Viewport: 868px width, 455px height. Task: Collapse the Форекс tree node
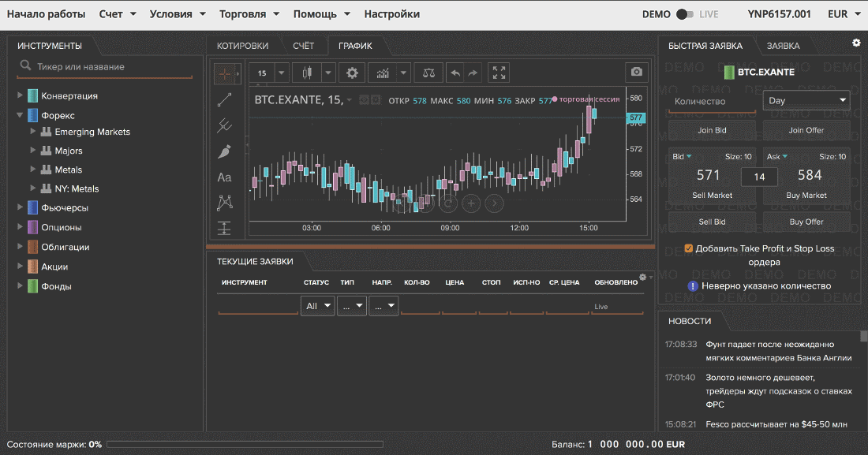point(20,115)
